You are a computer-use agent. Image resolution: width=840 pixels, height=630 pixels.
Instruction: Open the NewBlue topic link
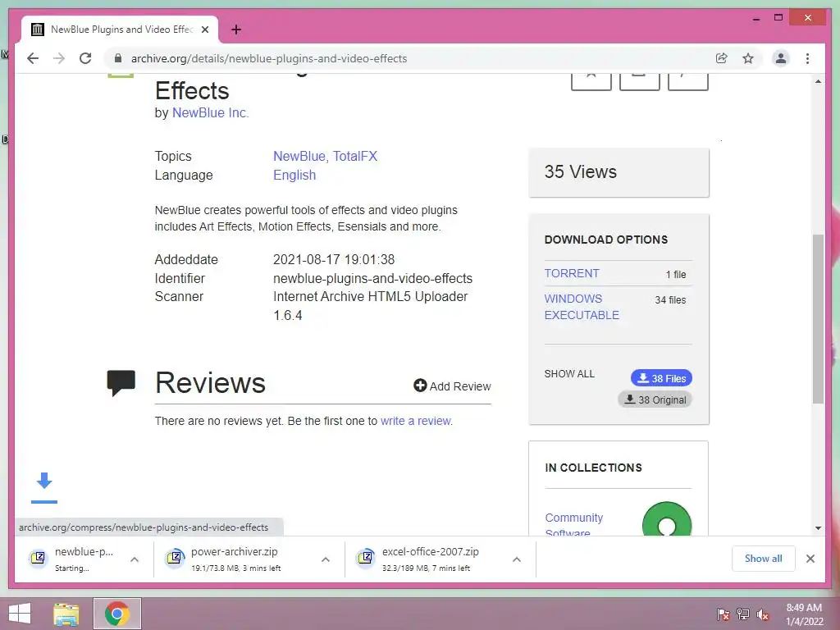pos(299,156)
